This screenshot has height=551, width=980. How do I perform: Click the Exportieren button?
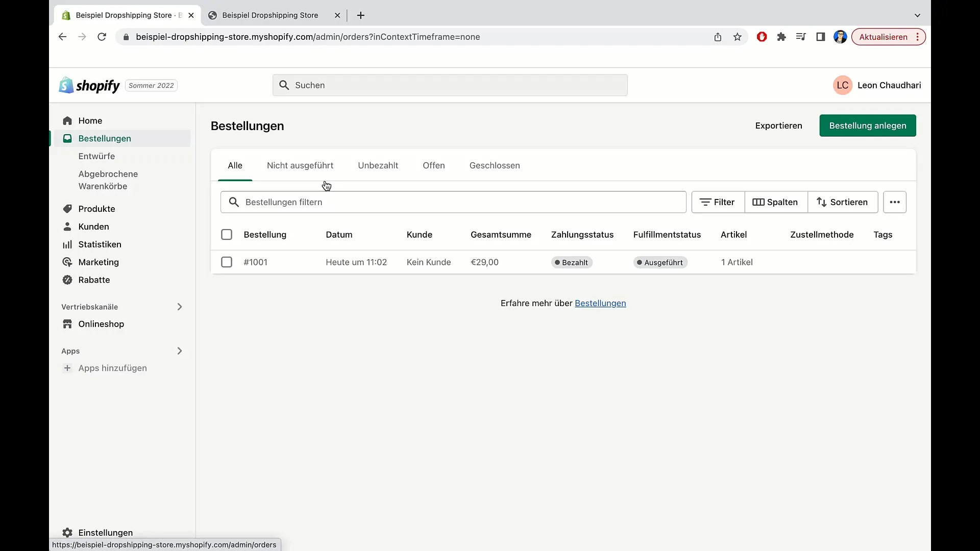click(x=779, y=125)
